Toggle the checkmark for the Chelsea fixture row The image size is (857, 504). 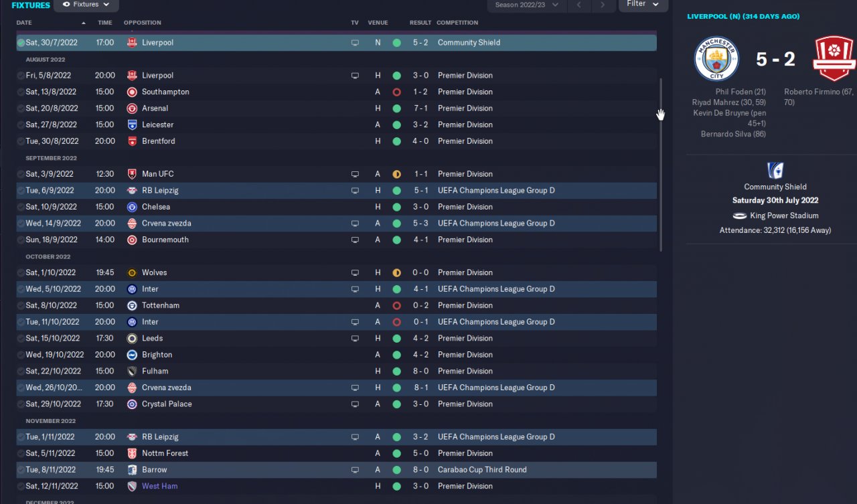[21, 207]
